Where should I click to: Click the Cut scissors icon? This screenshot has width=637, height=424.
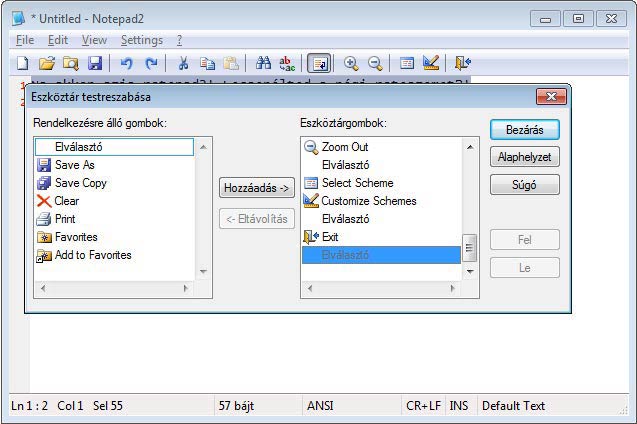tap(183, 63)
